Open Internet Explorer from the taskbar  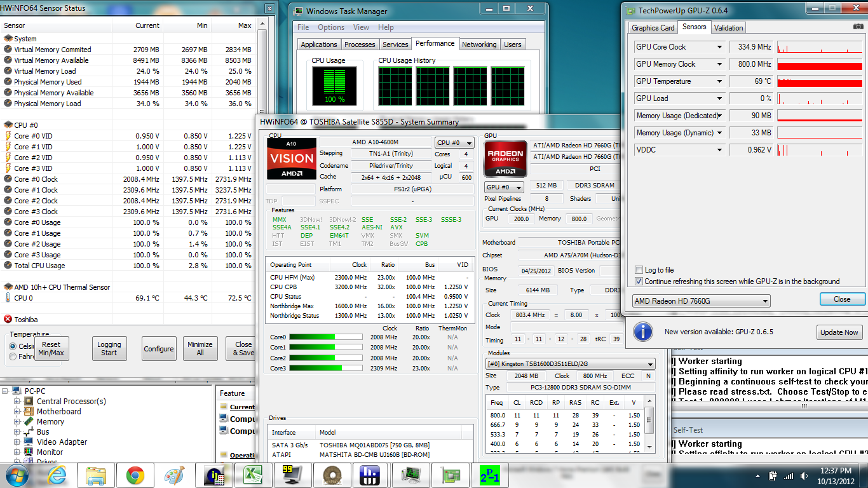click(x=58, y=475)
